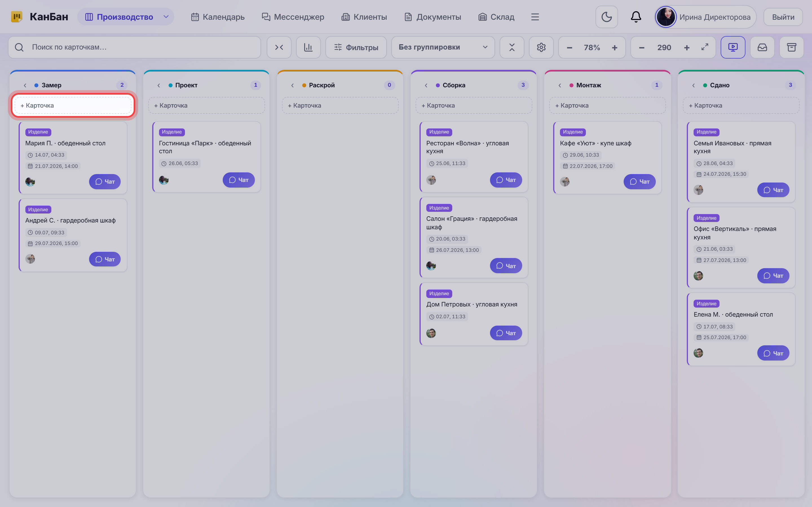Expand the Производство board dropdown
The height and width of the screenshot is (507, 812).
166,17
